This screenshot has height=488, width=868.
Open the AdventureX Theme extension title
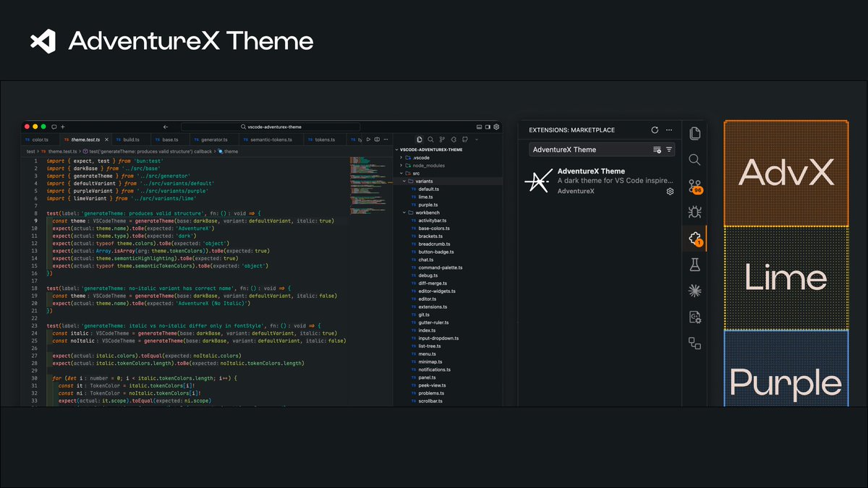click(x=591, y=171)
